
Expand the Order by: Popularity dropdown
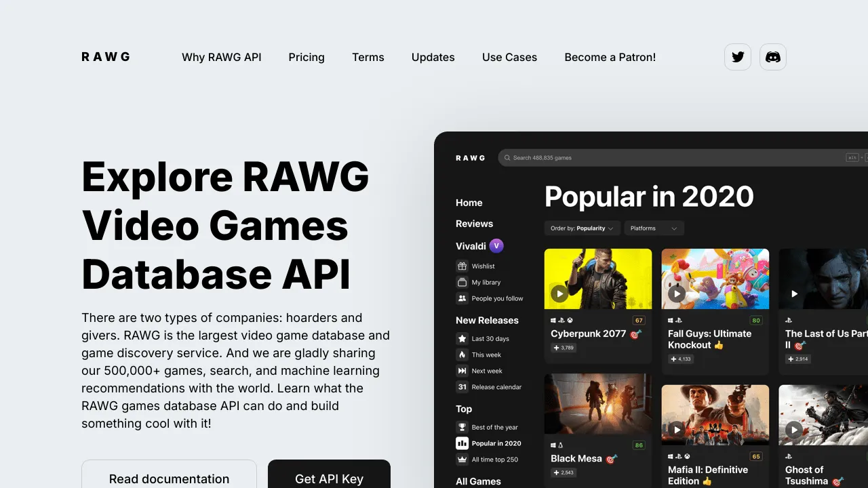[x=582, y=228]
